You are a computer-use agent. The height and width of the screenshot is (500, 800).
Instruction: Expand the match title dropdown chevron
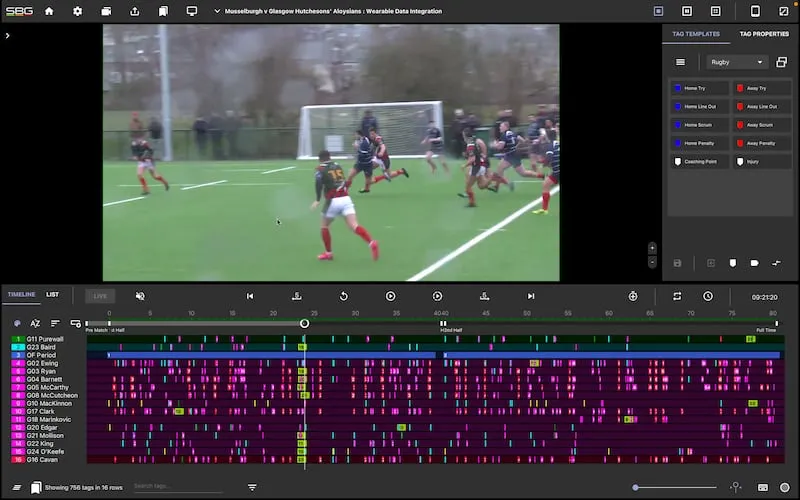217,11
